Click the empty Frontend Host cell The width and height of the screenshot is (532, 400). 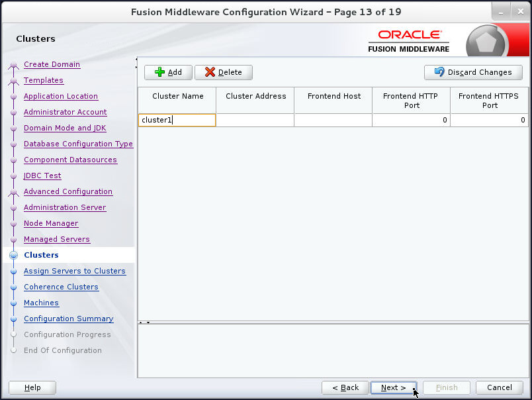(333, 121)
